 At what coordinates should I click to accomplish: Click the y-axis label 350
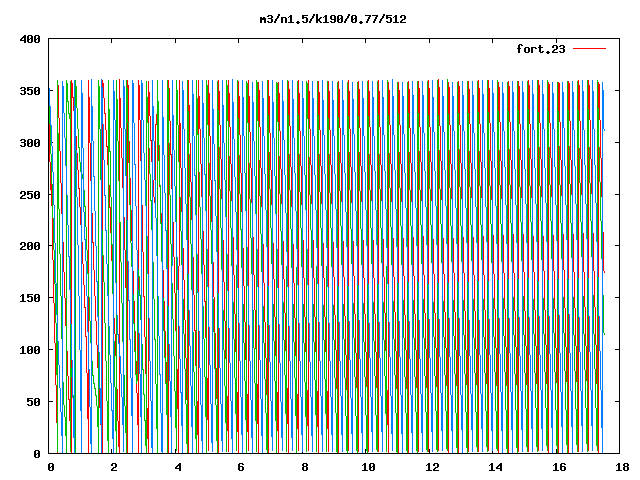pyautogui.click(x=30, y=91)
